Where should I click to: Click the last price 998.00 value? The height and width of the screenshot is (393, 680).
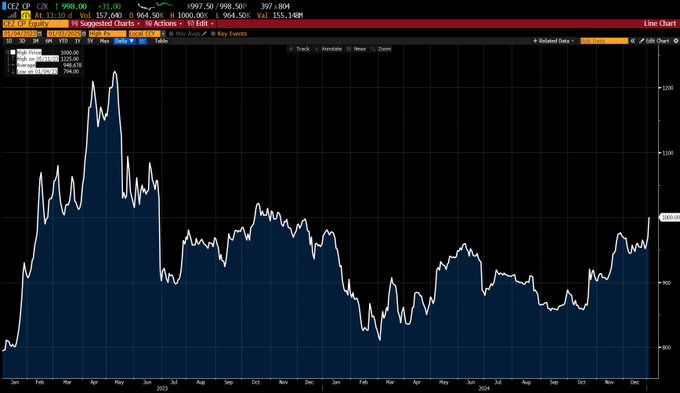[x=74, y=7]
